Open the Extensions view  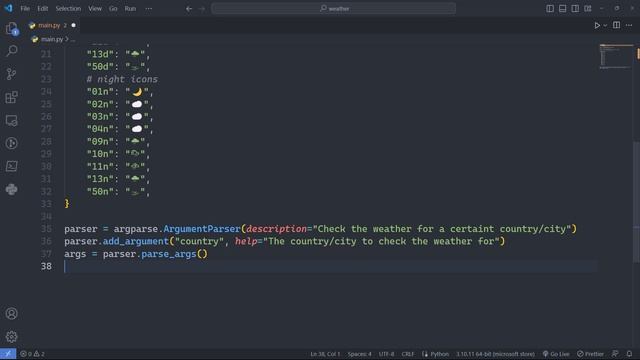click(x=11, y=97)
